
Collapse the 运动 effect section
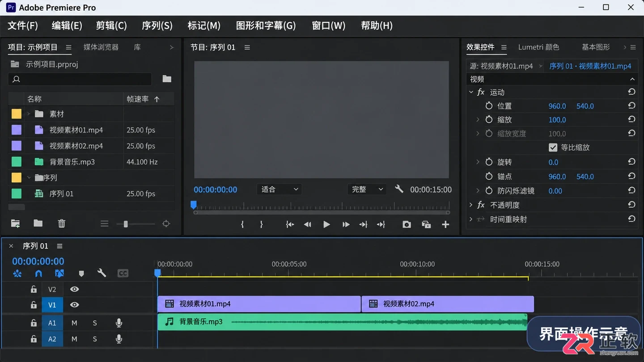[471, 92]
